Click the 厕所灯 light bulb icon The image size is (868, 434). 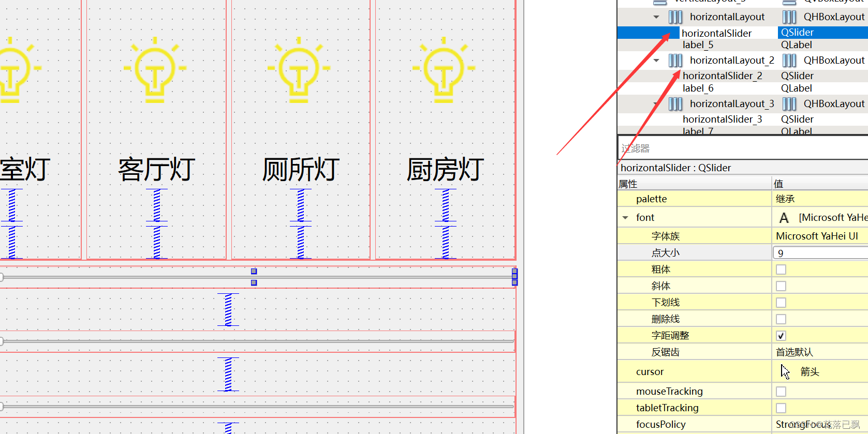299,69
